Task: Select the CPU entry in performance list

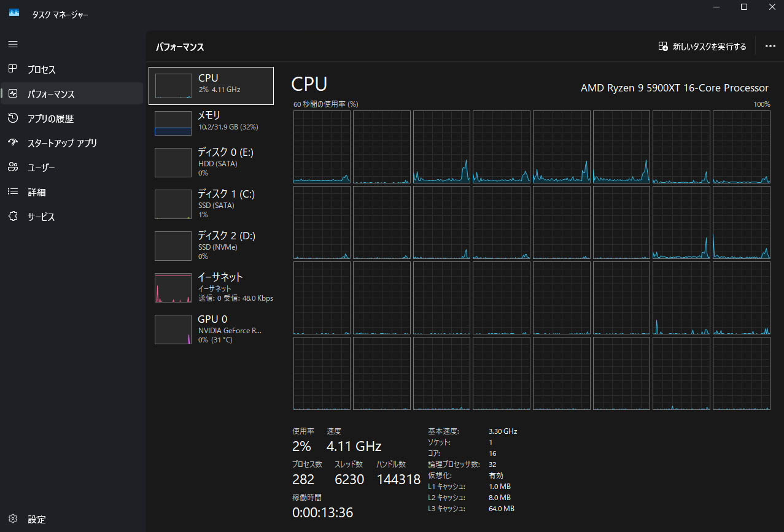Action: point(211,86)
